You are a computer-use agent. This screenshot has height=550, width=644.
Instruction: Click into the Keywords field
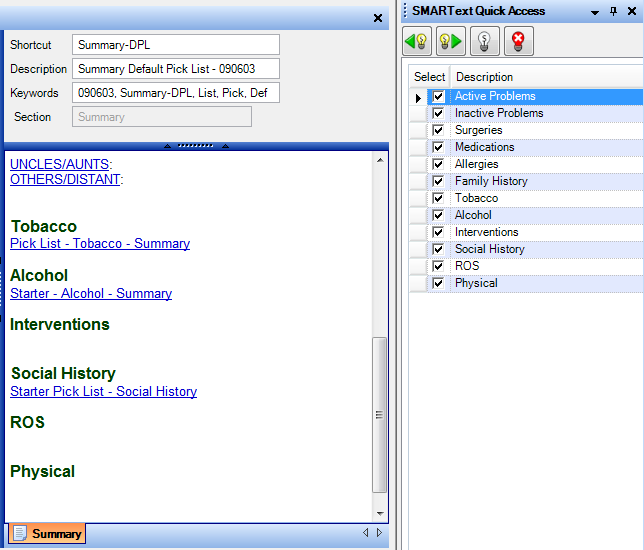point(176,93)
